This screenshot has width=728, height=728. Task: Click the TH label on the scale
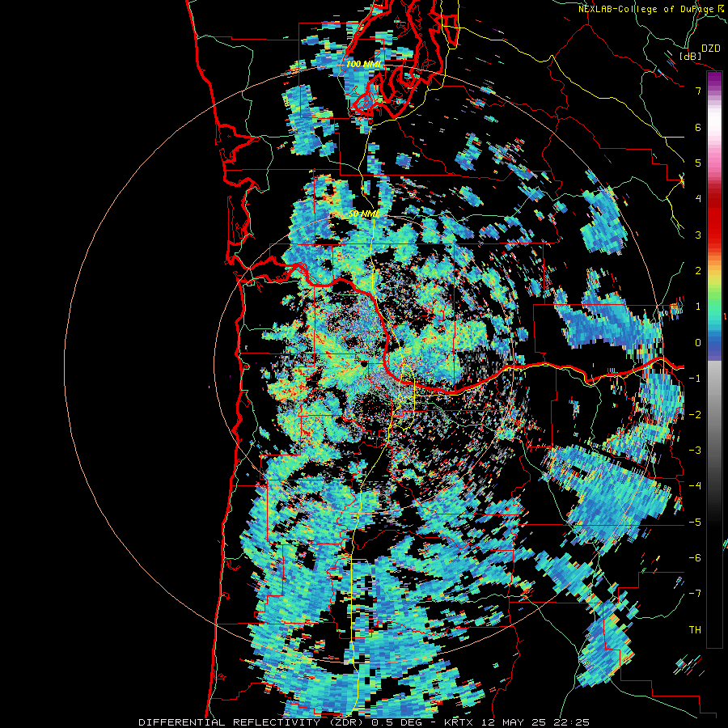coord(695,630)
